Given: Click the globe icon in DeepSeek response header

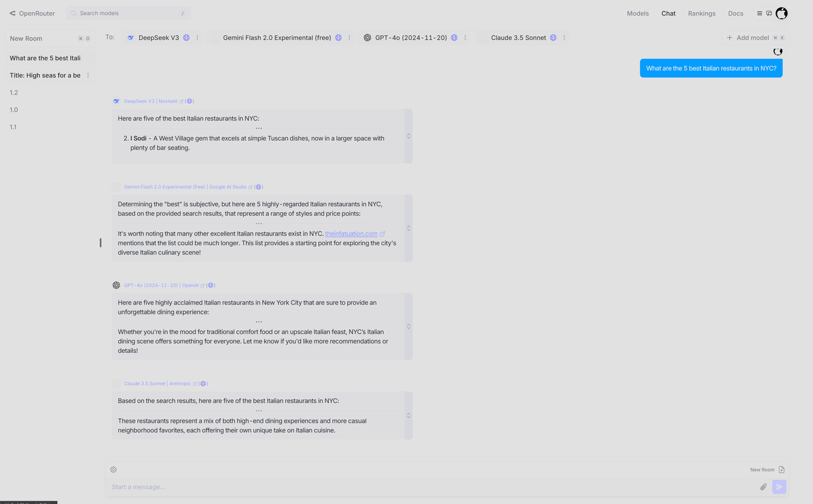Looking at the screenshot, I should [x=189, y=101].
